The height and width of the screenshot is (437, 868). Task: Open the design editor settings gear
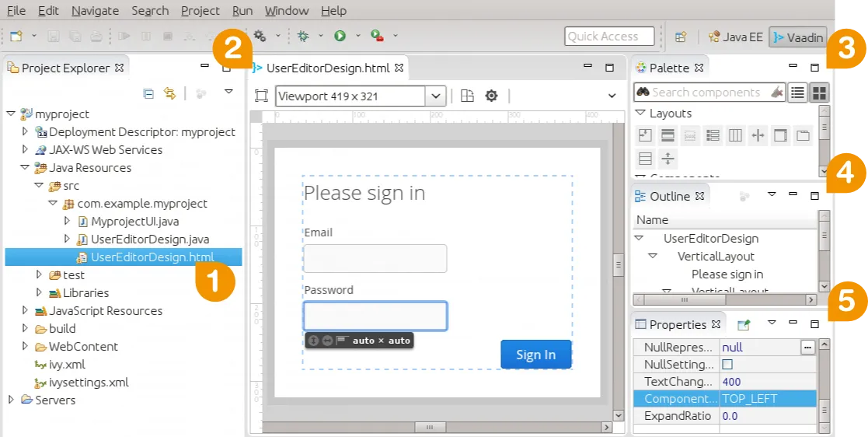tap(492, 96)
